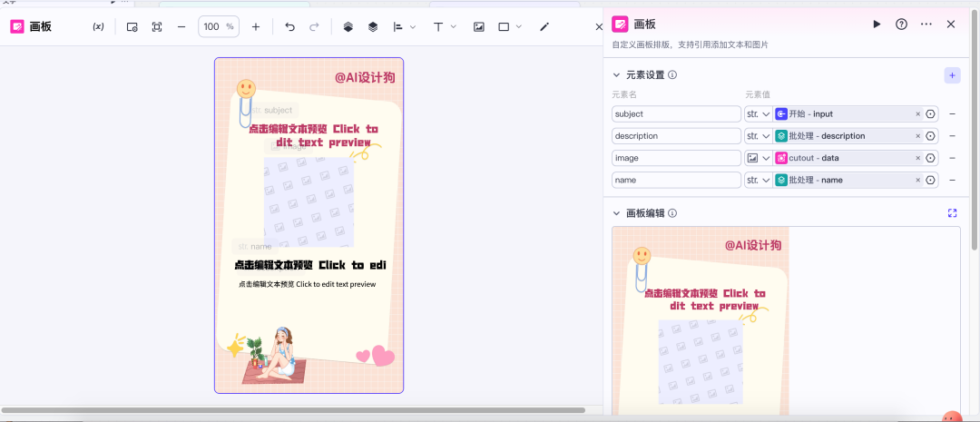Click the horizontal scrollbar below canvas
Image resolution: width=980 pixels, height=422 pixels.
(293, 411)
